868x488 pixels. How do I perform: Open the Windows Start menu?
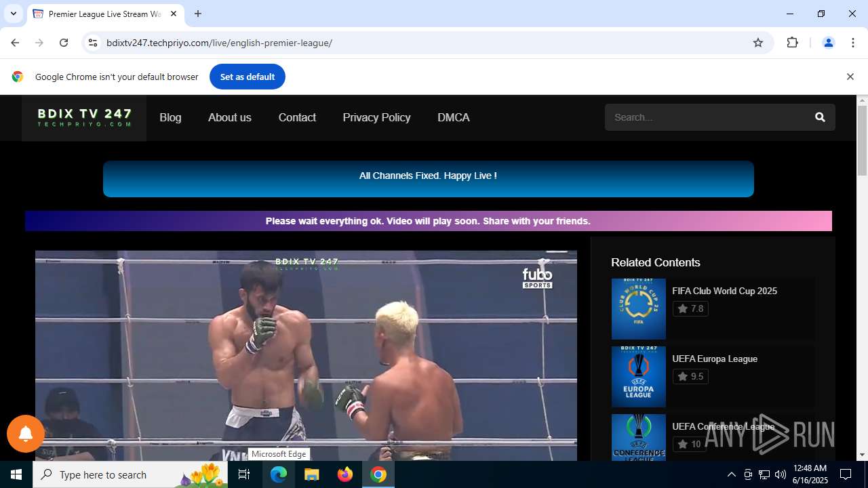[x=16, y=474]
